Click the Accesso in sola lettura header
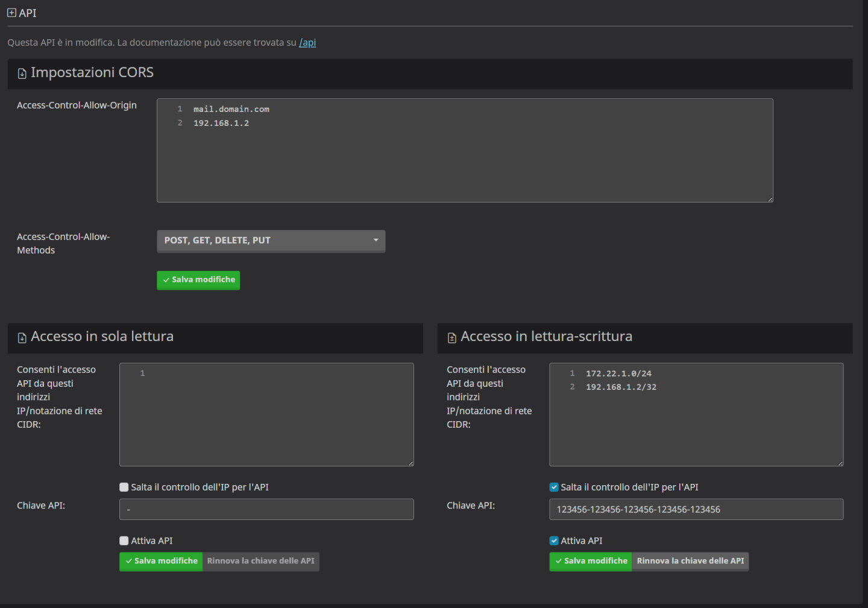The height and width of the screenshot is (608, 868). pos(215,337)
